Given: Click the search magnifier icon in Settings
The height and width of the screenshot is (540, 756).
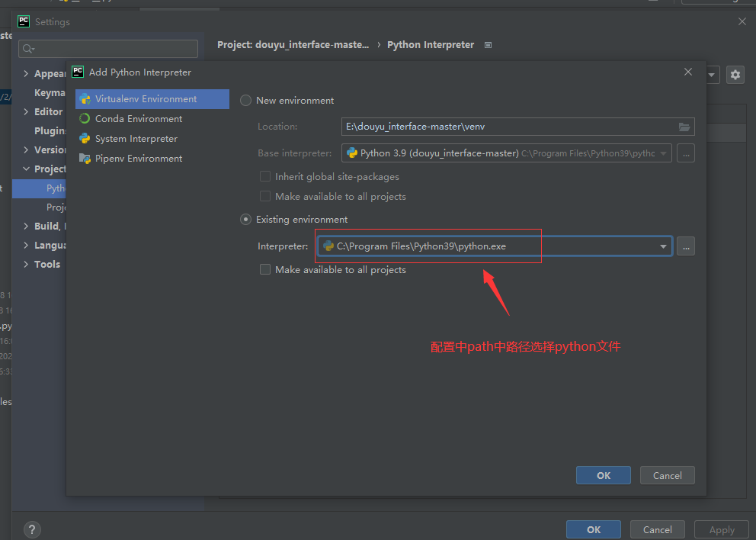Looking at the screenshot, I should click(28, 49).
